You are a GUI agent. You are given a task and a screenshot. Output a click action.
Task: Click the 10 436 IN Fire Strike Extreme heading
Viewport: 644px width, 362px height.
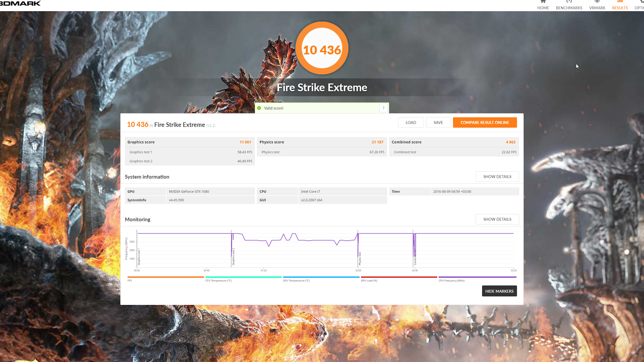[171, 124]
